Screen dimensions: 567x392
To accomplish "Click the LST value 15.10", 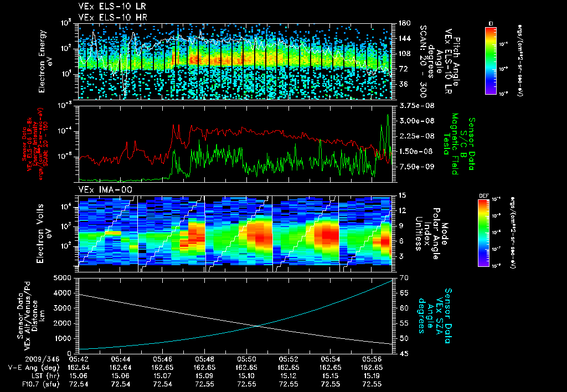I will tap(246, 376).
